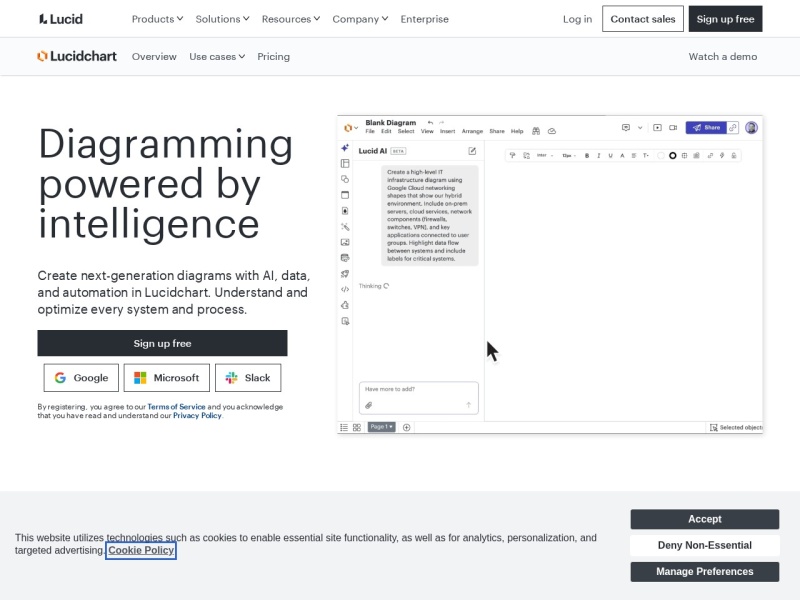Image resolution: width=800 pixels, height=600 pixels.
Task: Open the File menu in demo
Action: [370, 131]
